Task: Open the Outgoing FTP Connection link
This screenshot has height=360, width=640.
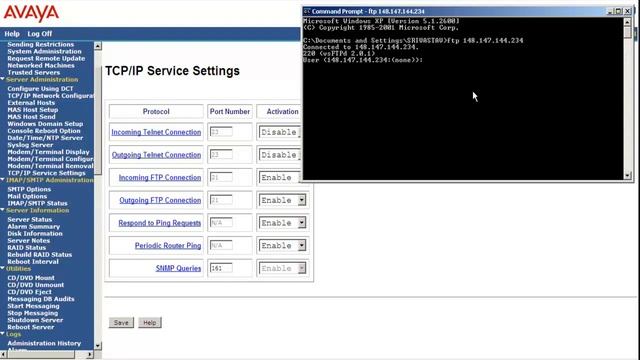Action: coord(160,200)
